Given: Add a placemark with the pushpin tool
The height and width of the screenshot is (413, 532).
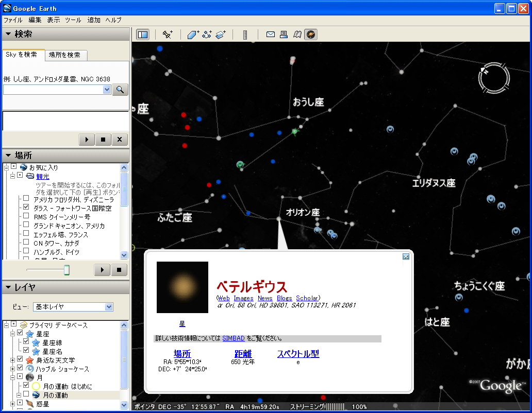Looking at the screenshot, I should coord(168,35).
